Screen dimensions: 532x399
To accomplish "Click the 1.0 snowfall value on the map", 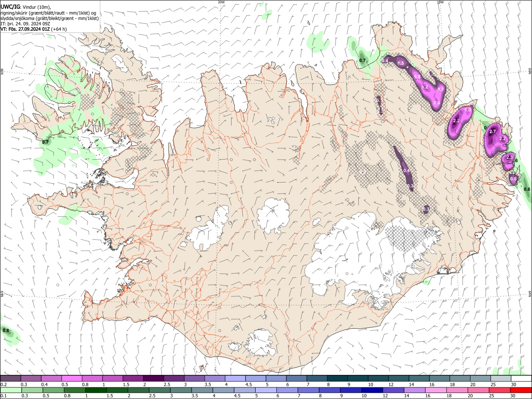I will pos(468,110).
